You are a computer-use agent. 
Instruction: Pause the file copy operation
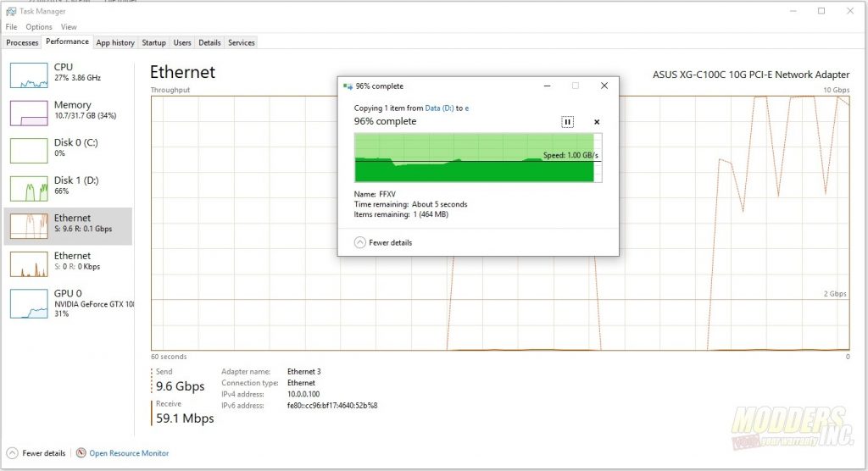[x=567, y=122]
